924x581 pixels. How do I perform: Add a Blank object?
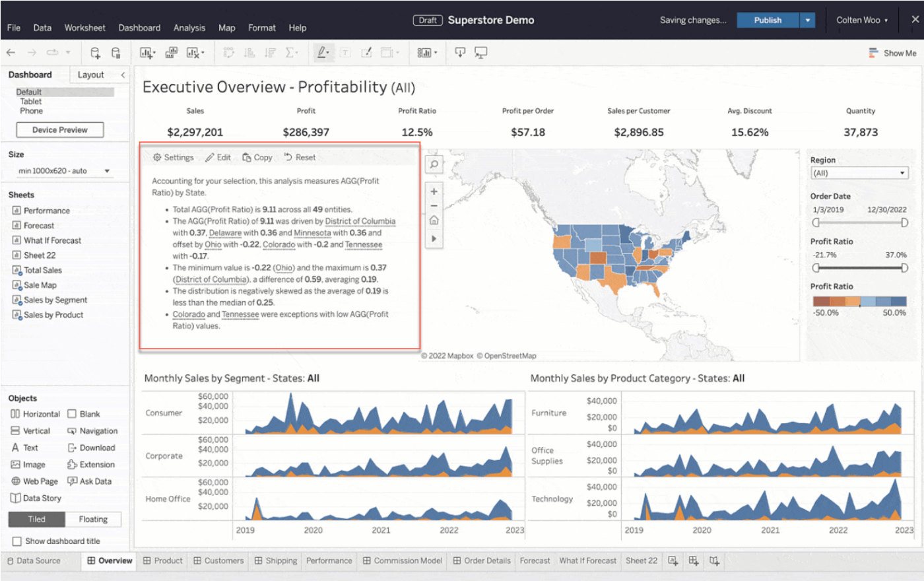click(84, 414)
